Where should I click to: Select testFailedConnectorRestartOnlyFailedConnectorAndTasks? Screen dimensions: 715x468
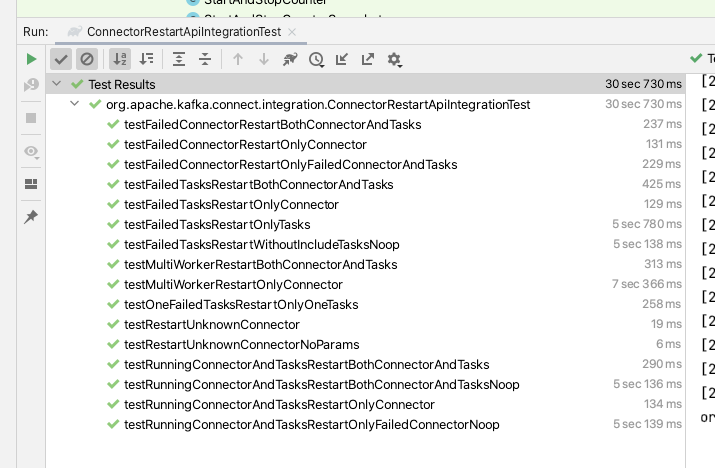point(365,165)
